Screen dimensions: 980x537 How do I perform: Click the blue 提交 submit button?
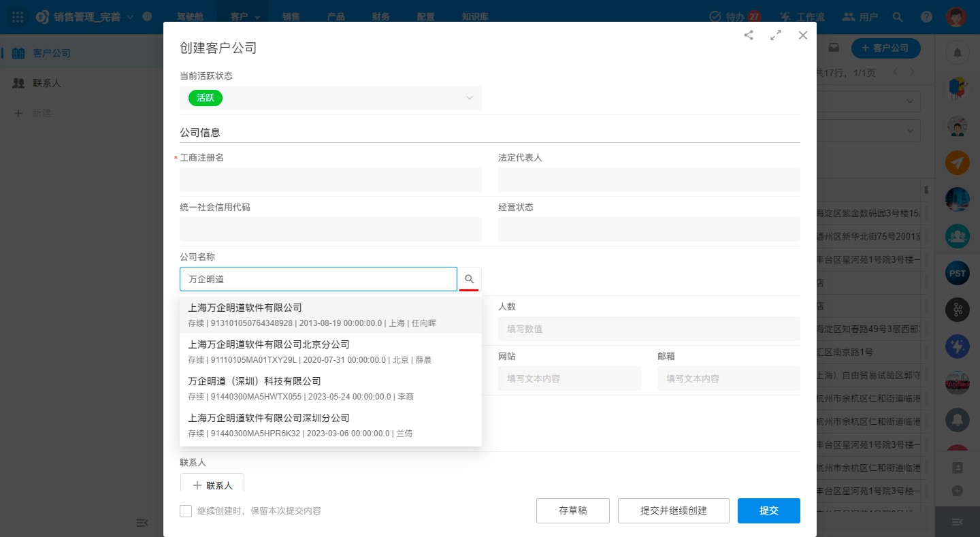click(x=768, y=510)
